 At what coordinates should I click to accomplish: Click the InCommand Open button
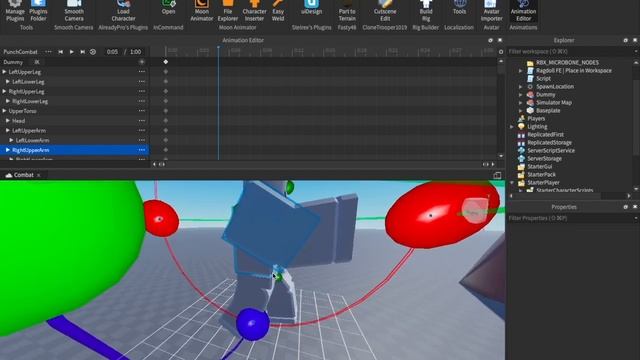click(x=168, y=8)
